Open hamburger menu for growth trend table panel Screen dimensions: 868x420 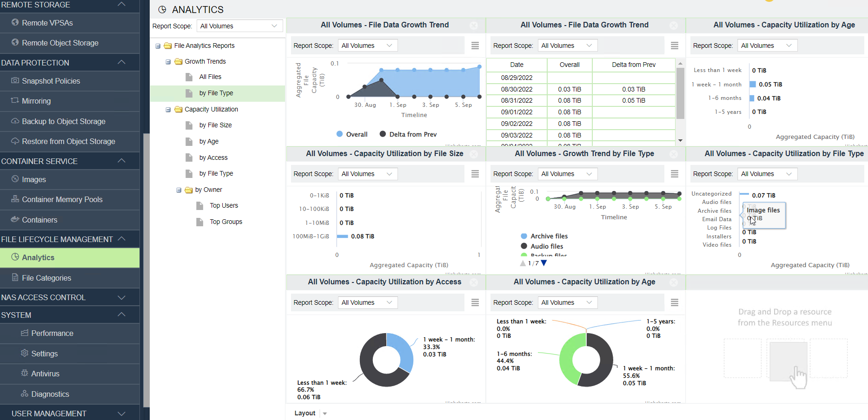(x=675, y=46)
